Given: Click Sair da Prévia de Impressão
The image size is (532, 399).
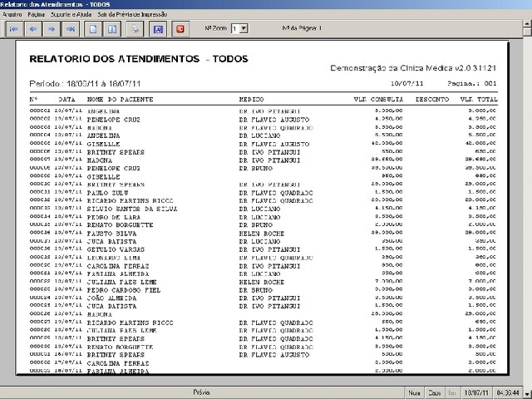Looking at the screenshot, I should point(132,14).
